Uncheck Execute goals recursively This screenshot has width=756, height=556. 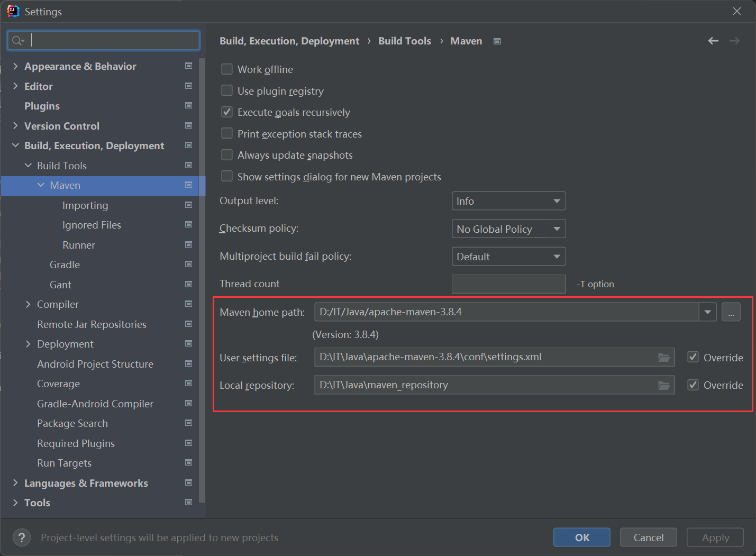pos(227,112)
